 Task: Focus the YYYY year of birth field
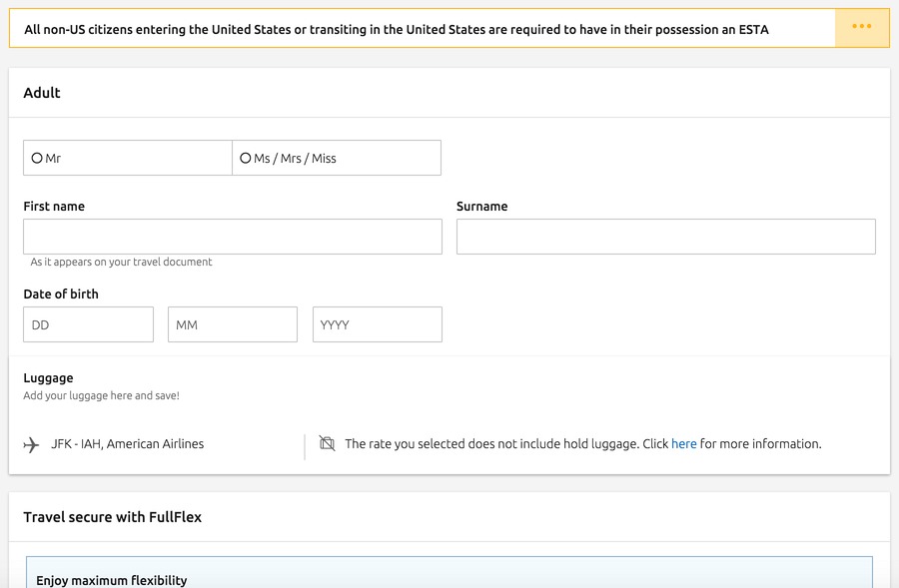[378, 324]
